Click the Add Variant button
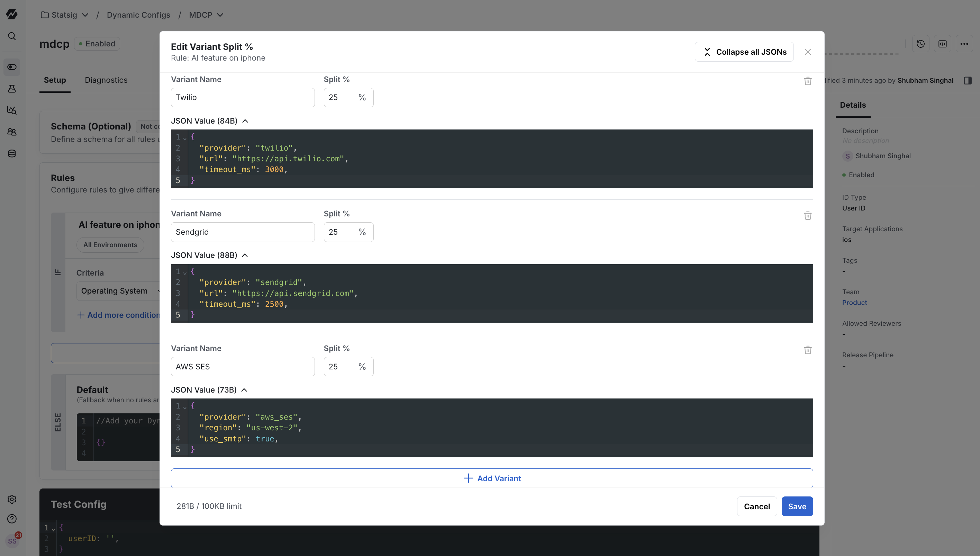This screenshot has width=980, height=556. pos(491,478)
